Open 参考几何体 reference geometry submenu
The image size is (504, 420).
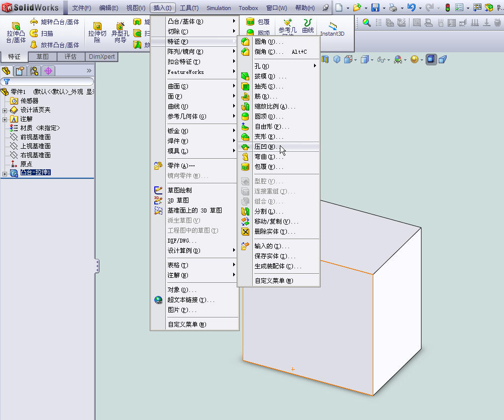[195, 117]
